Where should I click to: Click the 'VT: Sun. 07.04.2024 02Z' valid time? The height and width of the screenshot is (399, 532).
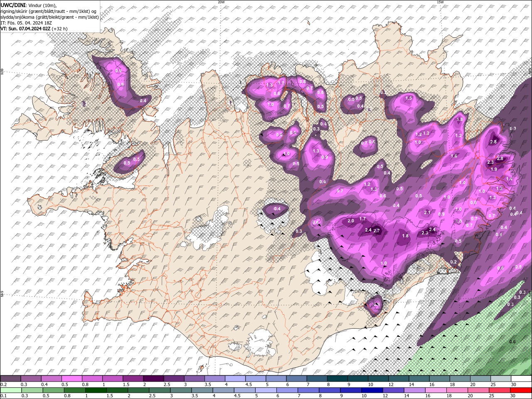click(x=25, y=28)
